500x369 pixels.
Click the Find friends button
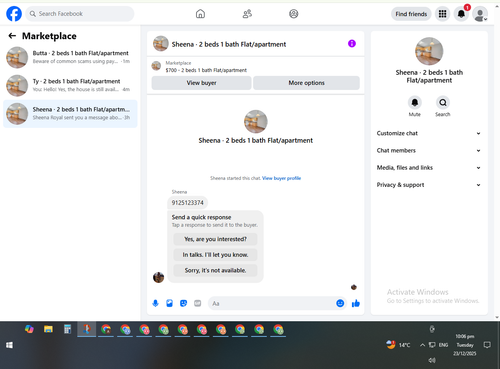(411, 14)
